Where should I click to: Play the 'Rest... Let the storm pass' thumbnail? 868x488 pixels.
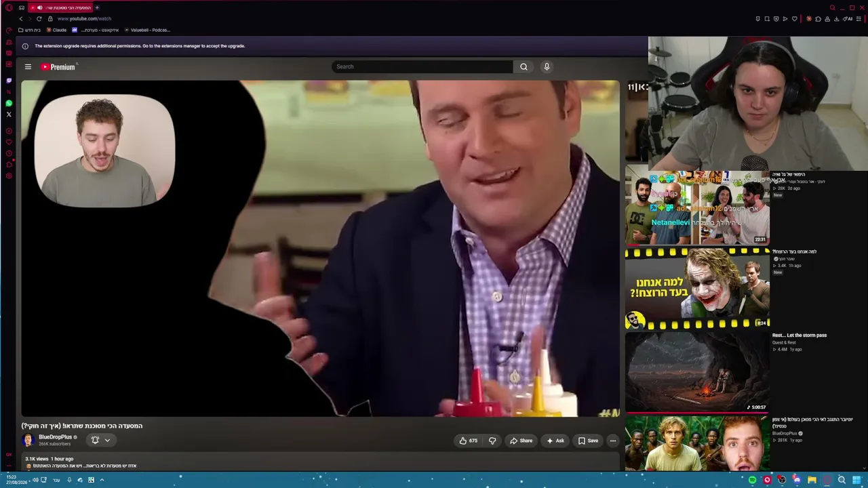pyautogui.click(x=697, y=371)
